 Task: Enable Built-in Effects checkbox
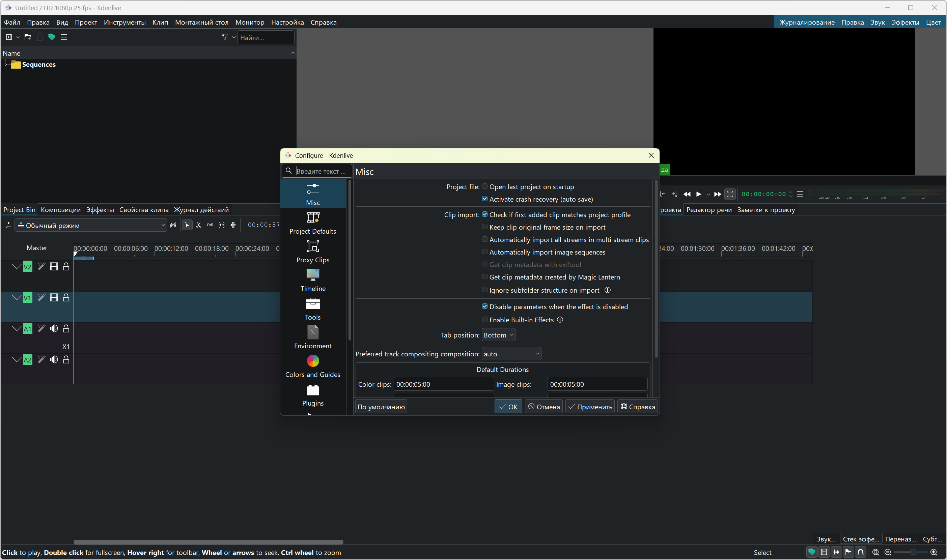485,320
